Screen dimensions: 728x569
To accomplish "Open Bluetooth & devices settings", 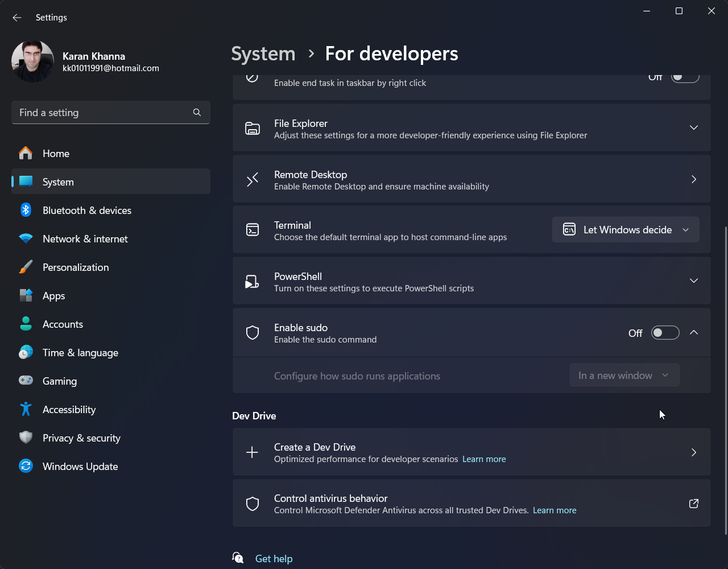I will [111, 210].
